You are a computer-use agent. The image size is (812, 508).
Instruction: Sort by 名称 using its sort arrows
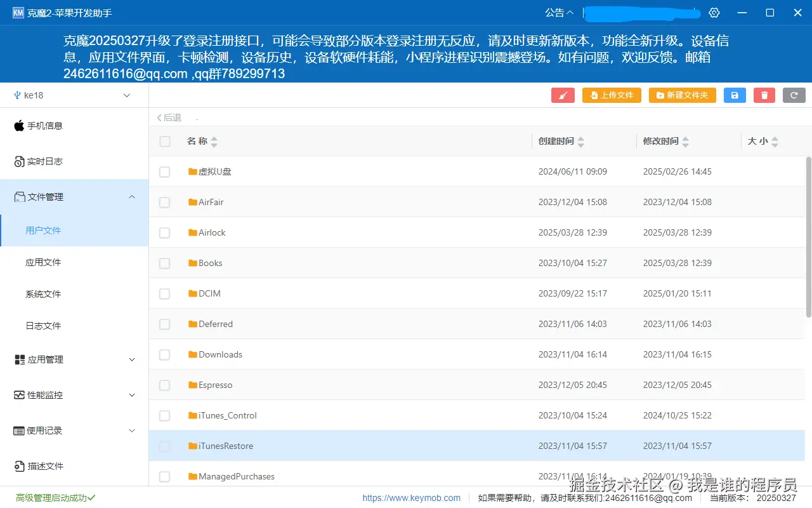pos(214,142)
